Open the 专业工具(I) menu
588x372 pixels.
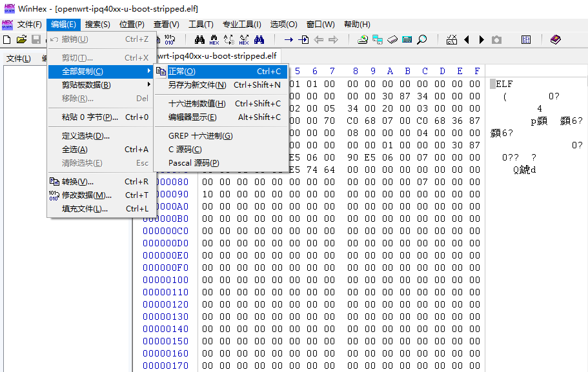pos(242,24)
